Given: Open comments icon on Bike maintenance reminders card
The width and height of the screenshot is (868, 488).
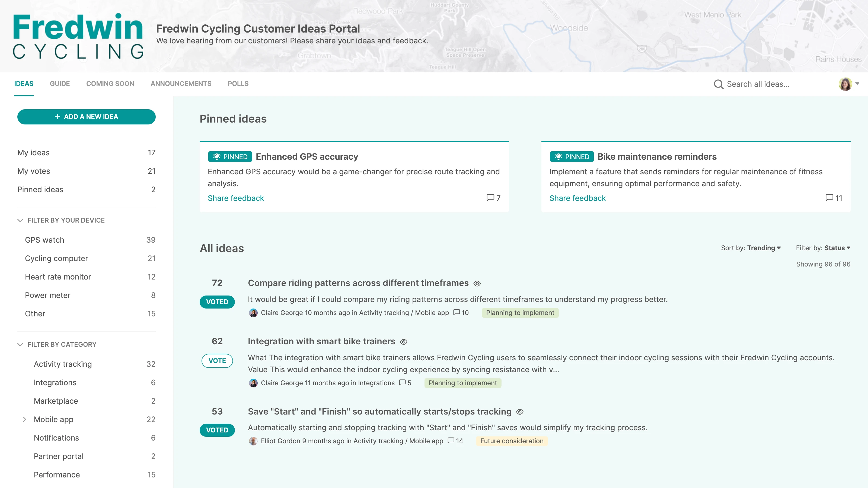Looking at the screenshot, I should coord(829,198).
